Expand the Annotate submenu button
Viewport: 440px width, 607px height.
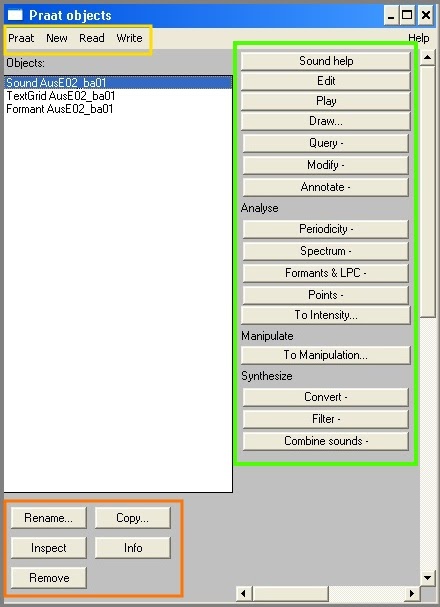(x=325, y=187)
